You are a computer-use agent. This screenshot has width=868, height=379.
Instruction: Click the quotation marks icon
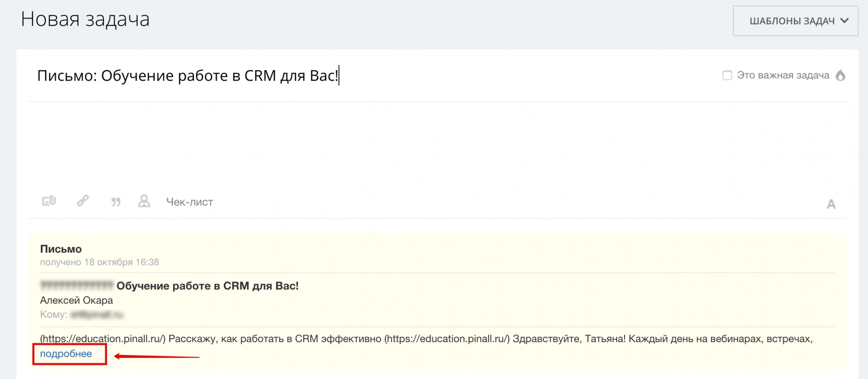116,202
